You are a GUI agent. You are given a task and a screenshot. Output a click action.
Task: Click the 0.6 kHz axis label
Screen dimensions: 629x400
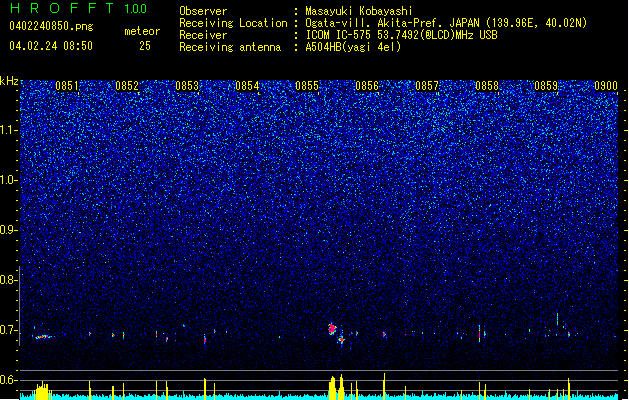9,380
